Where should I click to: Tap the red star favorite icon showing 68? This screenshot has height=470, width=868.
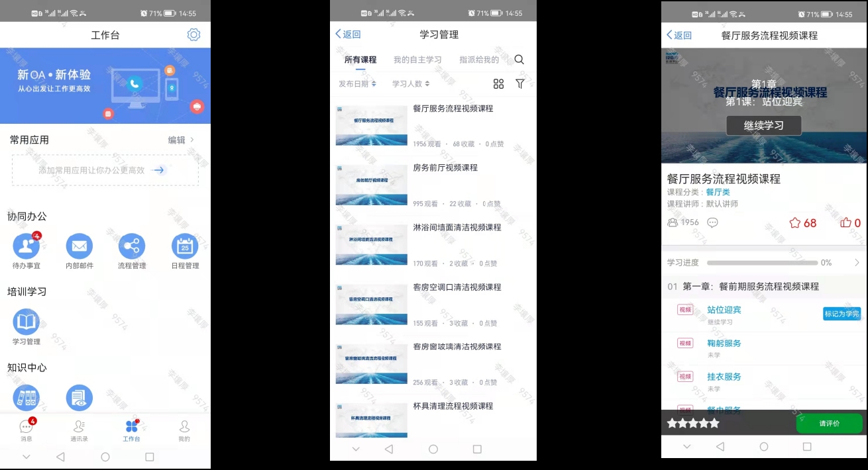[x=795, y=223]
